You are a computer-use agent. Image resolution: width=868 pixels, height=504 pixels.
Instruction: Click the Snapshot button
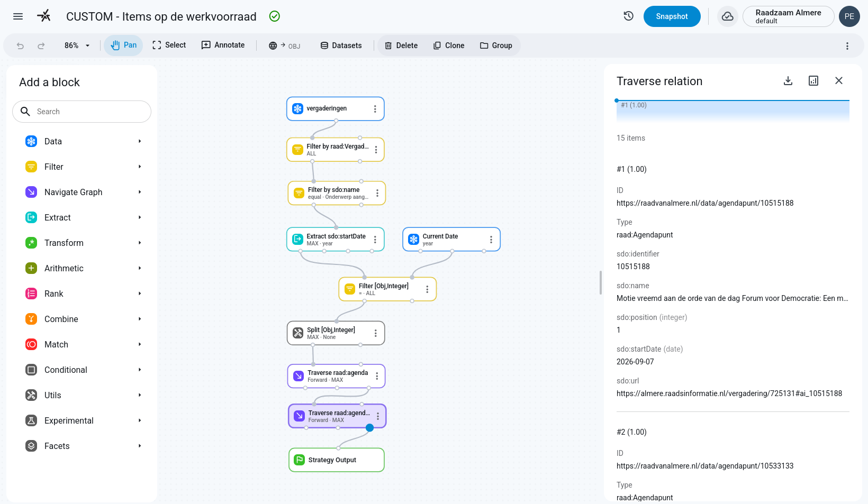pos(672,16)
